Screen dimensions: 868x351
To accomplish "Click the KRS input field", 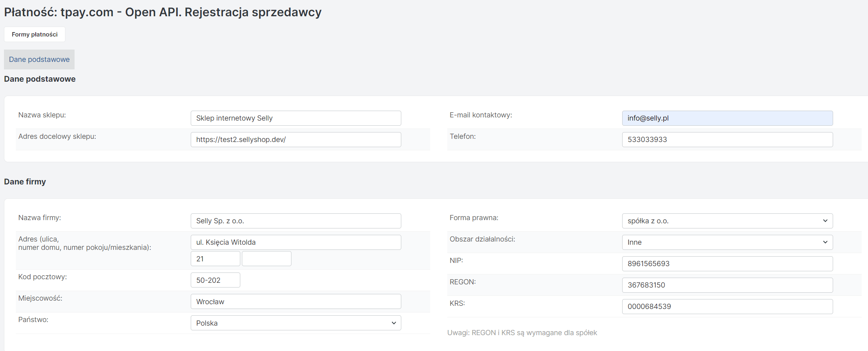I will pyautogui.click(x=727, y=307).
